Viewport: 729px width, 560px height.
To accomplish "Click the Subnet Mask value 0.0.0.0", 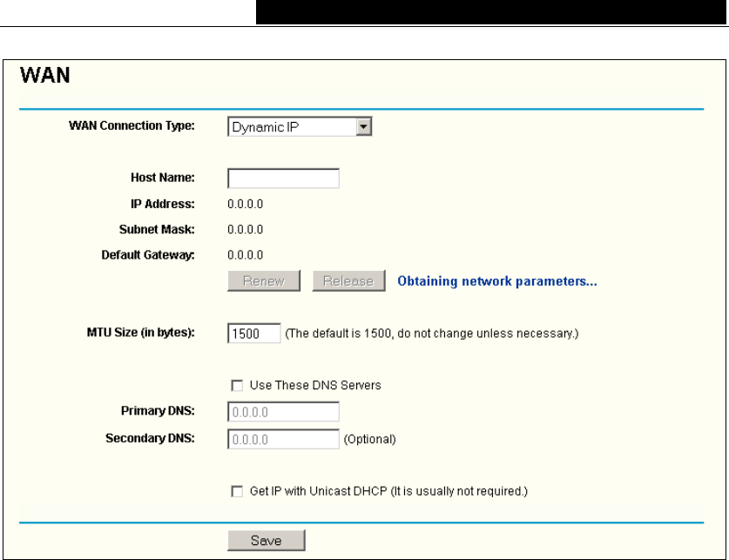I will coord(245,230).
